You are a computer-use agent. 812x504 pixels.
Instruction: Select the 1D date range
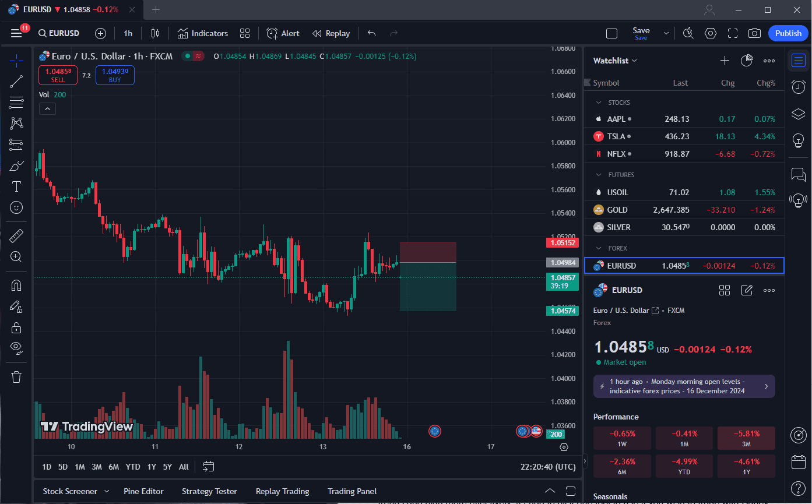click(47, 467)
